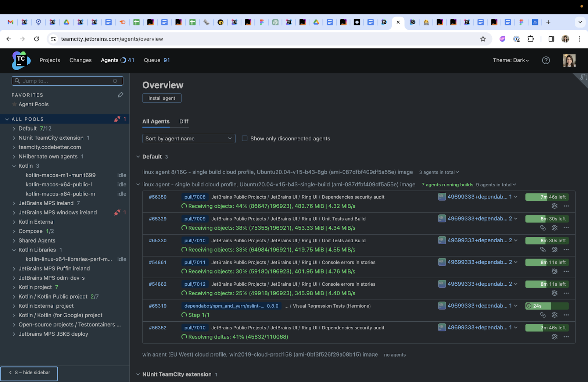This screenshot has height=382, width=588.
Task: Open the Theme: Dark dropdown
Action: (x=511, y=60)
